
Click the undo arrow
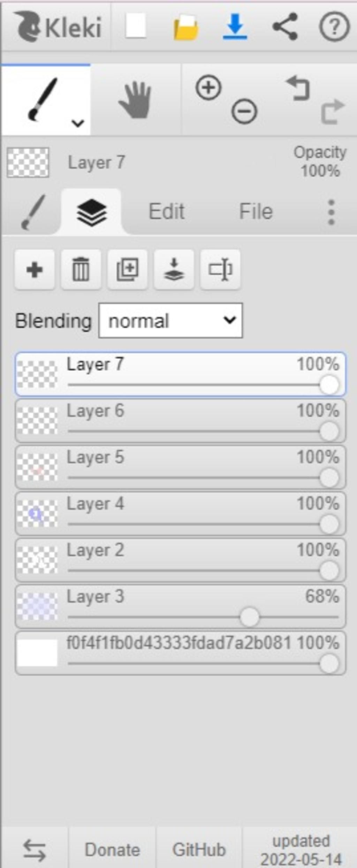(x=298, y=89)
